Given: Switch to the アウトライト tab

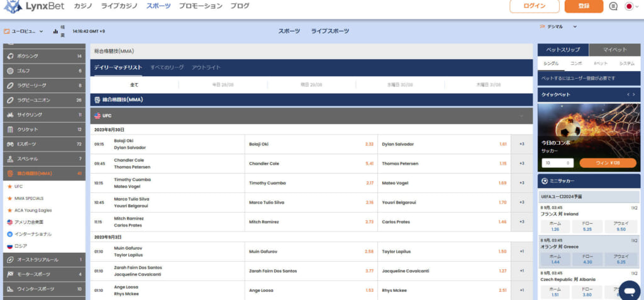Looking at the screenshot, I should 206,67.
